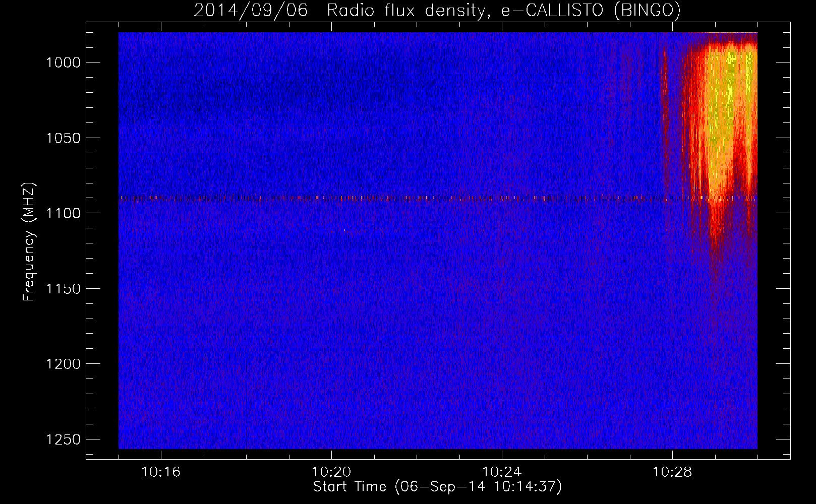Click the 1150 frequency tick label
Viewport: 816px width, 504px height.
click(64, 289)
